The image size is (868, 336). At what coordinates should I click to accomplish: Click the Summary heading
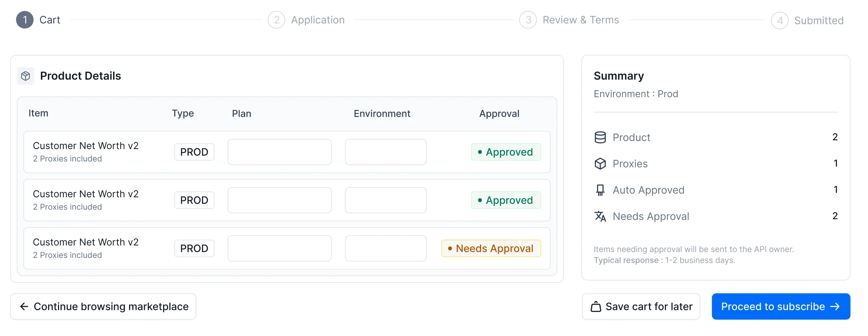click(x=619, y=76)
